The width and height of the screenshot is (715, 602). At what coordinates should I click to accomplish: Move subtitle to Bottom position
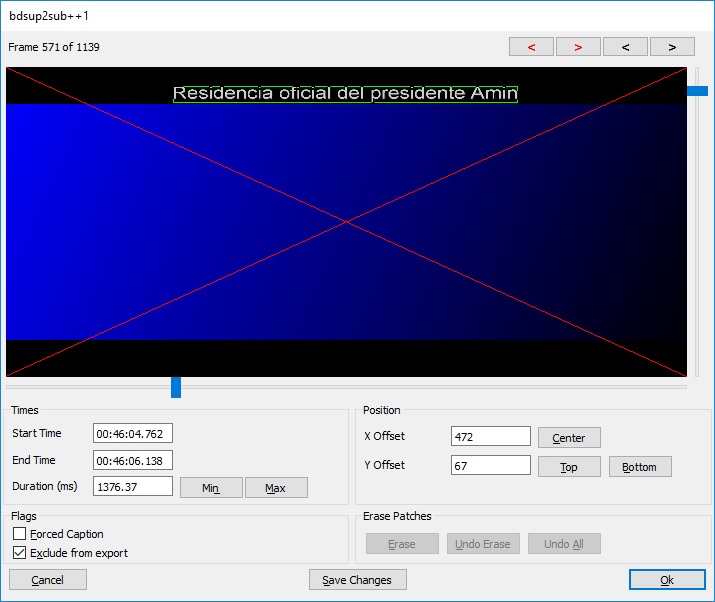click(640, 467)
